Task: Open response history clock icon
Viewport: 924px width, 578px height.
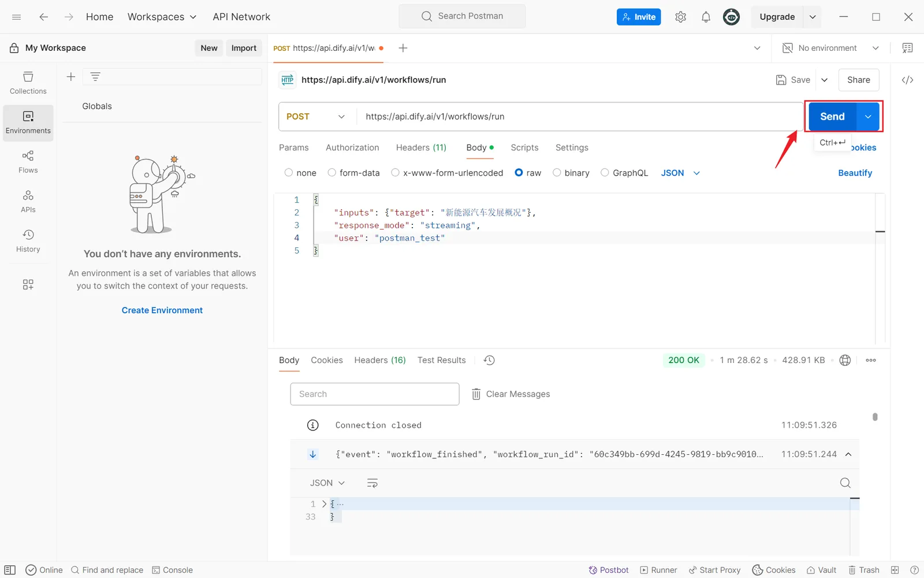Action: pyautogui.click(x=489, y=360)
